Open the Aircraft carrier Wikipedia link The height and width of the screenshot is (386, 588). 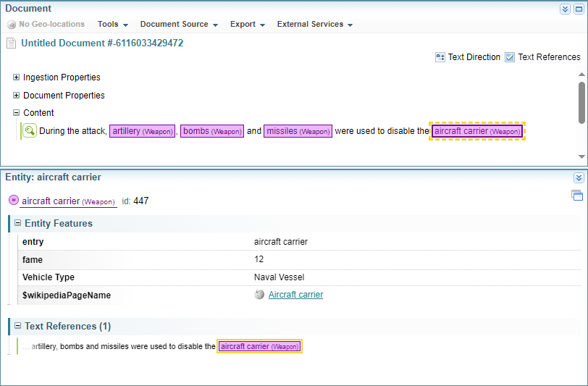(x=295, y=295)
